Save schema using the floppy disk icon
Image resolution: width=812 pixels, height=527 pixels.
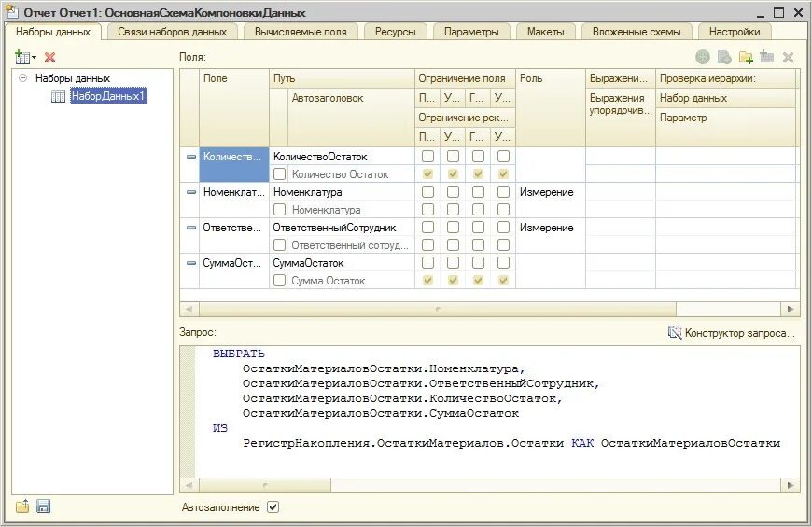44,506
